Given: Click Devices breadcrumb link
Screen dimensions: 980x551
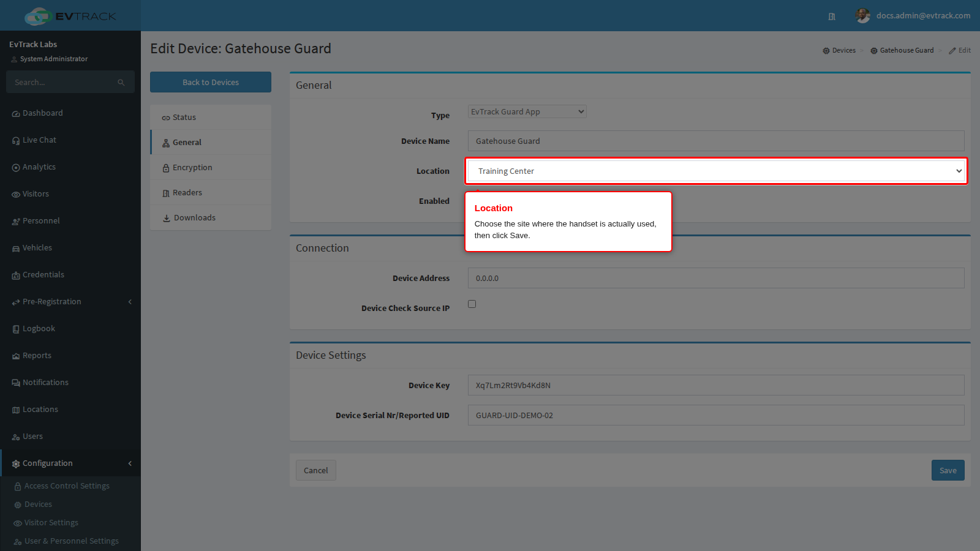Looking at the screenshot, I should coord(839,50).
